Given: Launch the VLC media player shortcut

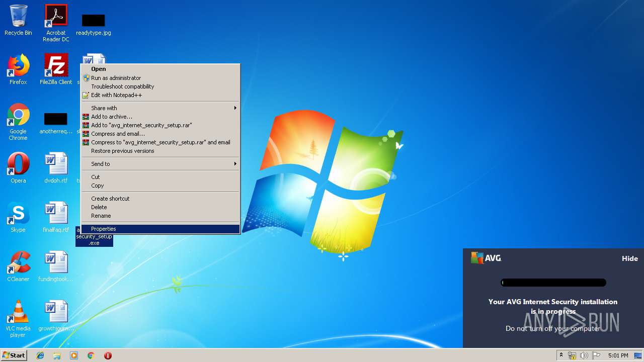Looking at the screenshot, I should pyautogui.click(x=18, y=319).
